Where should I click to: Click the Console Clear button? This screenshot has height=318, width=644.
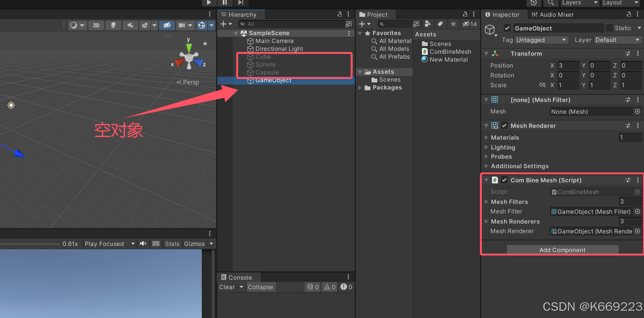pos(227,287)
